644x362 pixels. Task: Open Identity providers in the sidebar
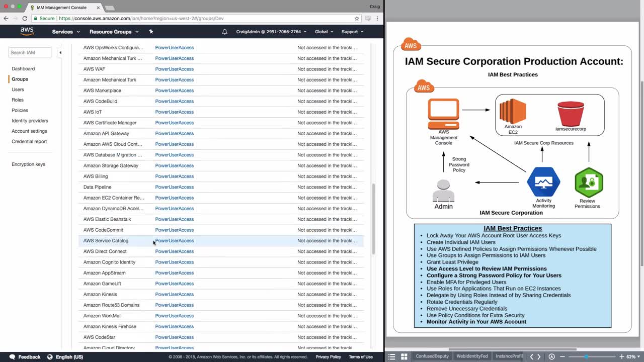click(x=30, y=121)
